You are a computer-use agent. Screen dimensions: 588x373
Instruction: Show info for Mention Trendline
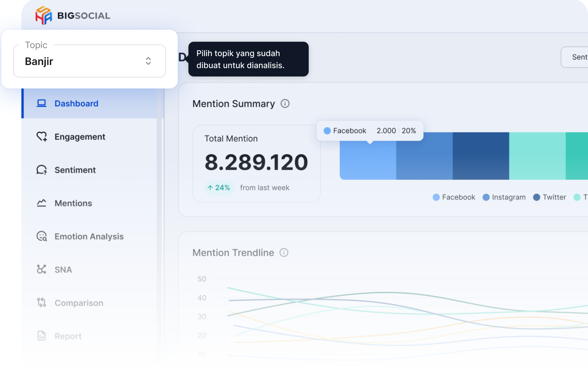284,253
